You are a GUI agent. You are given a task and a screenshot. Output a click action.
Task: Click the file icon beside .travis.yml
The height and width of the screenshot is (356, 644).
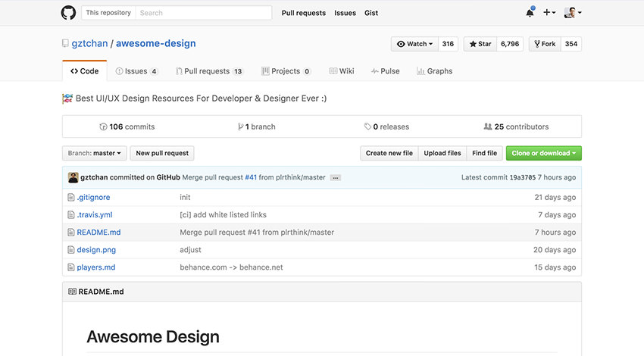coord(71,215)
